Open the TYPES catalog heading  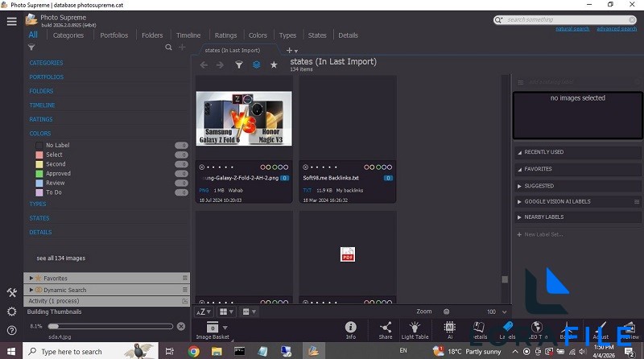click(x=37, y=204)
